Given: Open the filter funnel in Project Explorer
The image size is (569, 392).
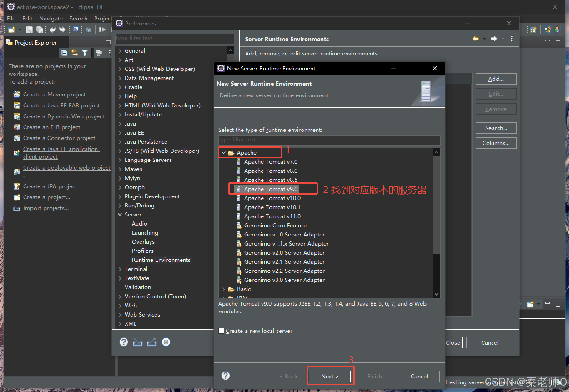Looking at the screenshot, I should [x=85, y=53].
